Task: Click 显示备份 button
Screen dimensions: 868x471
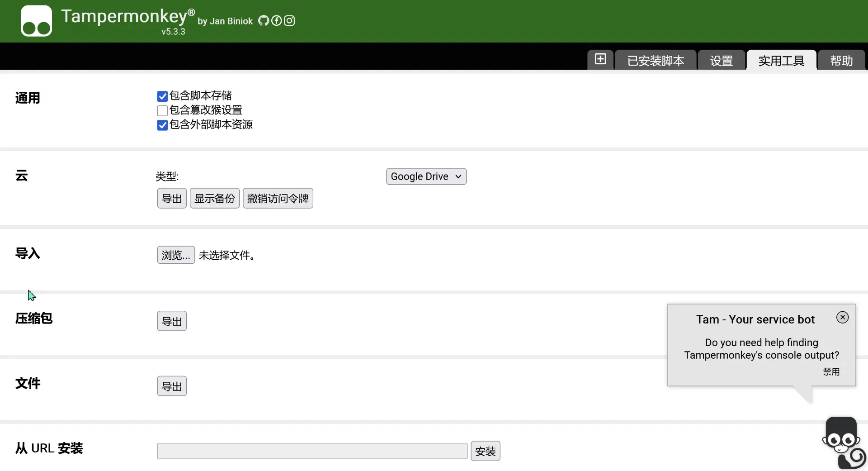Action: point(215,198)
